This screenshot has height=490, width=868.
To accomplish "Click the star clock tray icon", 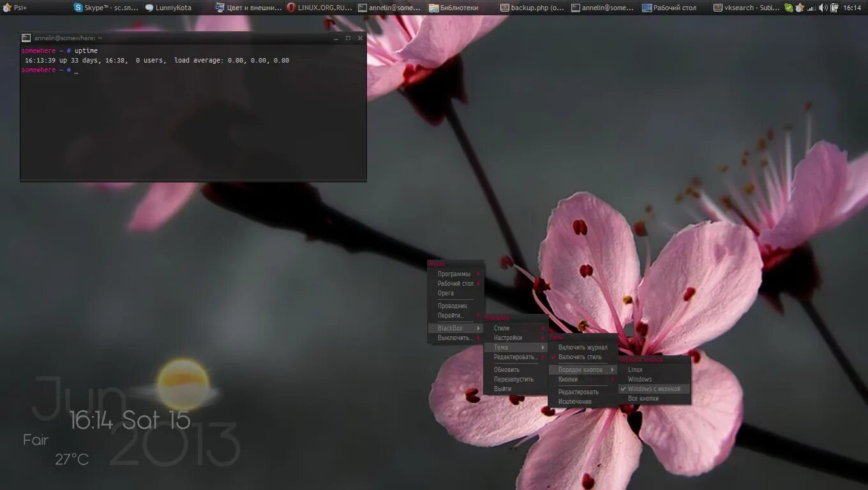I will 799,8.
